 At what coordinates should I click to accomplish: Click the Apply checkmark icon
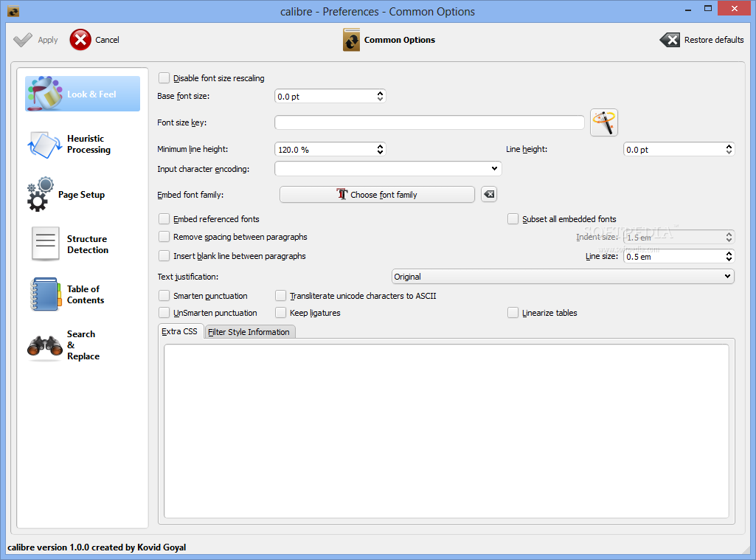point(23,40)
